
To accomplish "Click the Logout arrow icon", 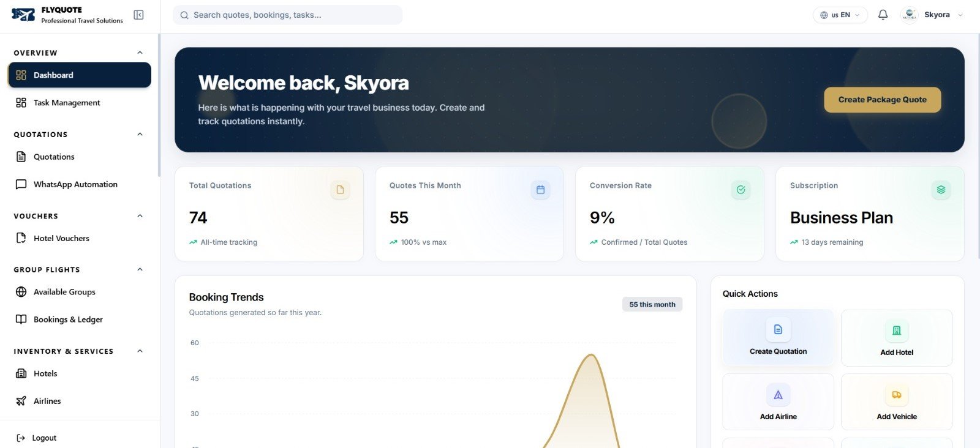I will [x=21, y=438].
